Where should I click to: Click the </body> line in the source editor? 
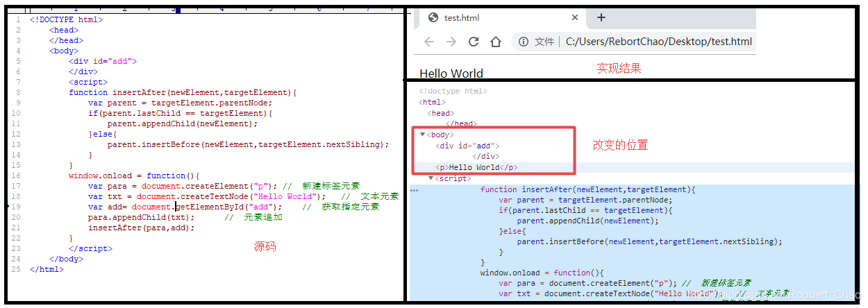tap(66, 259)
